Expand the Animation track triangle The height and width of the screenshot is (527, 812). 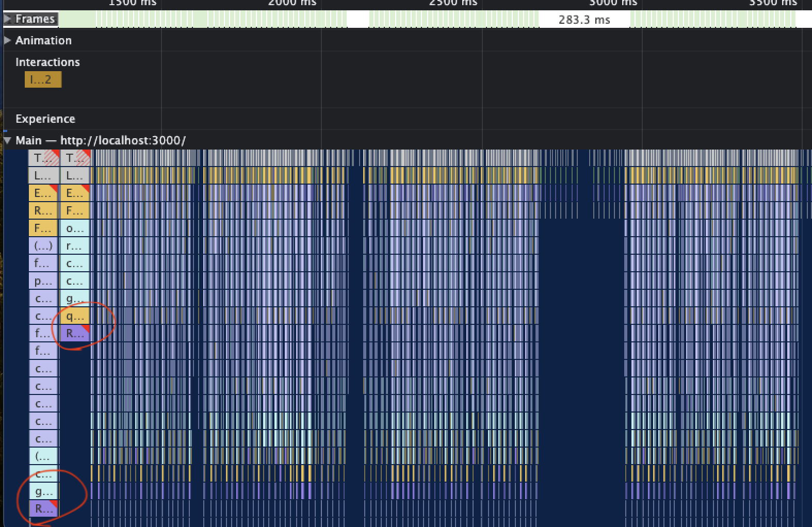coord(7,40)
